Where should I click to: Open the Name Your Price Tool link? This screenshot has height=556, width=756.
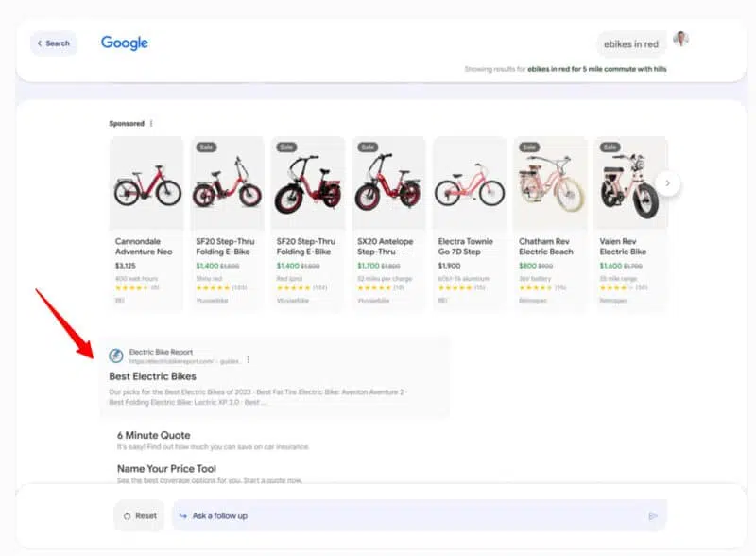[x=166, y=468]
